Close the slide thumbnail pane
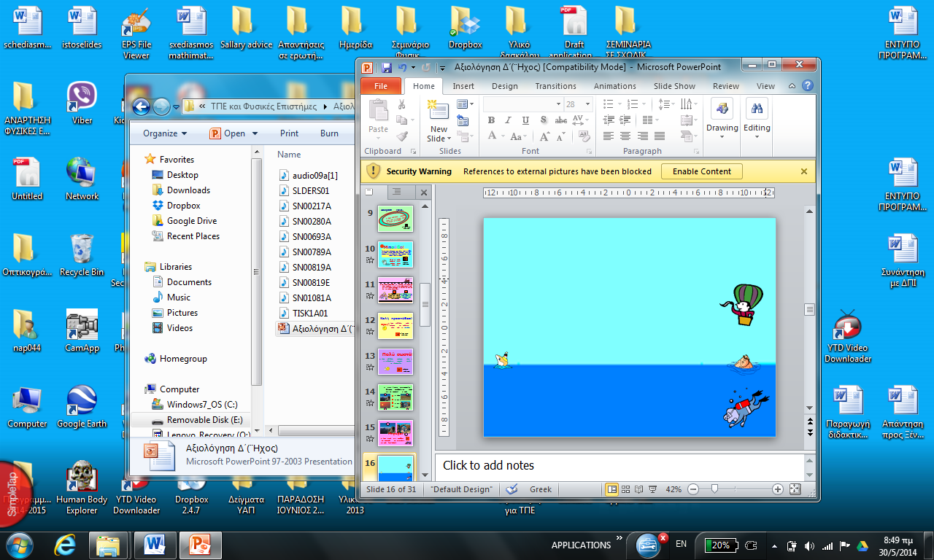This screenshot has height=560, width=934. pos(423,192)
